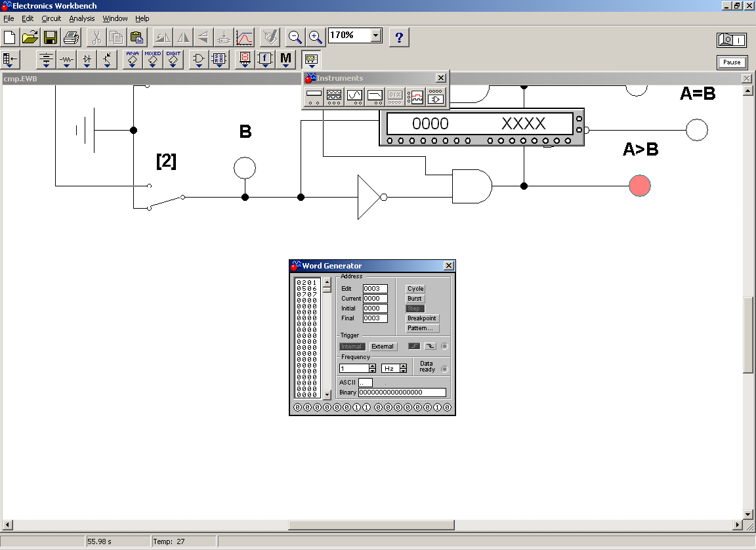Change the Hz unit stepper
The height and width of the screenshot is (550, 756).
point(403,368)
